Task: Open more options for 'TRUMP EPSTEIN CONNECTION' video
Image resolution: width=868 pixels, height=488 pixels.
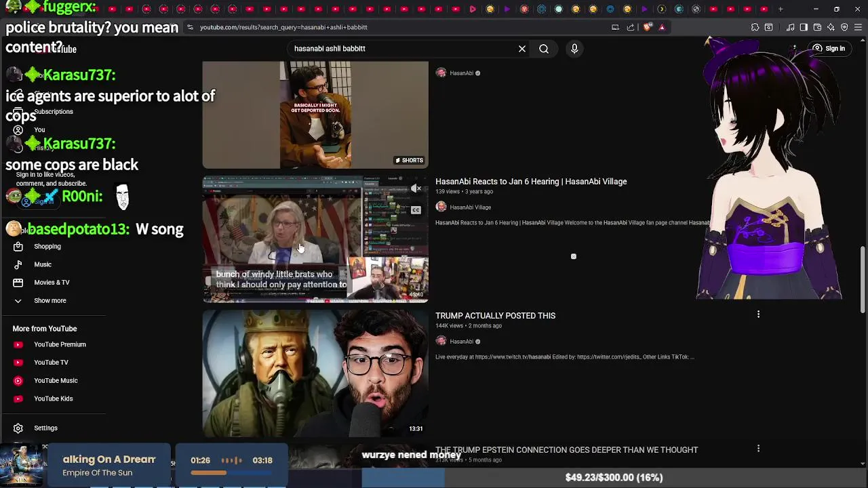Action: 758,449
